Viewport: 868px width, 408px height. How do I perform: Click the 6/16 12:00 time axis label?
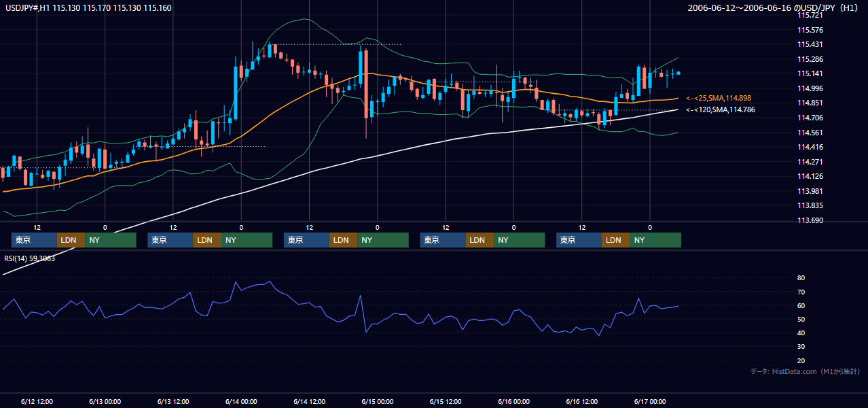(x=581, y=401)
